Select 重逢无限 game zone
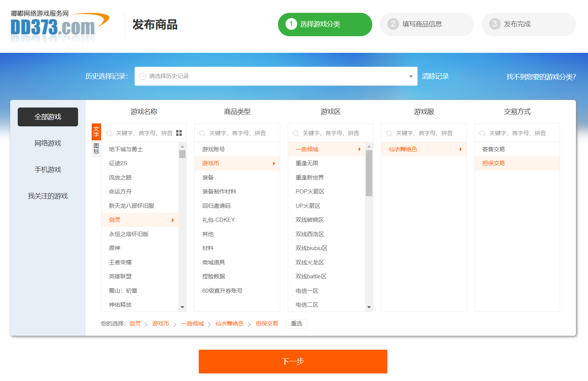 pos(327,163)
